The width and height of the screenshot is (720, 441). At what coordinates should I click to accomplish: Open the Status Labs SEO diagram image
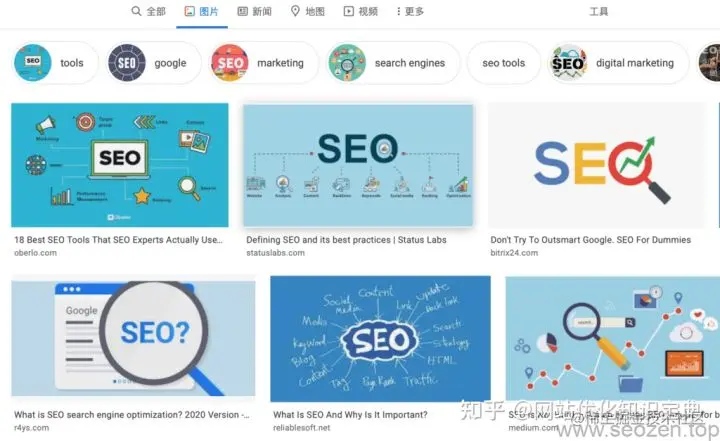click(x=358, y=165)
